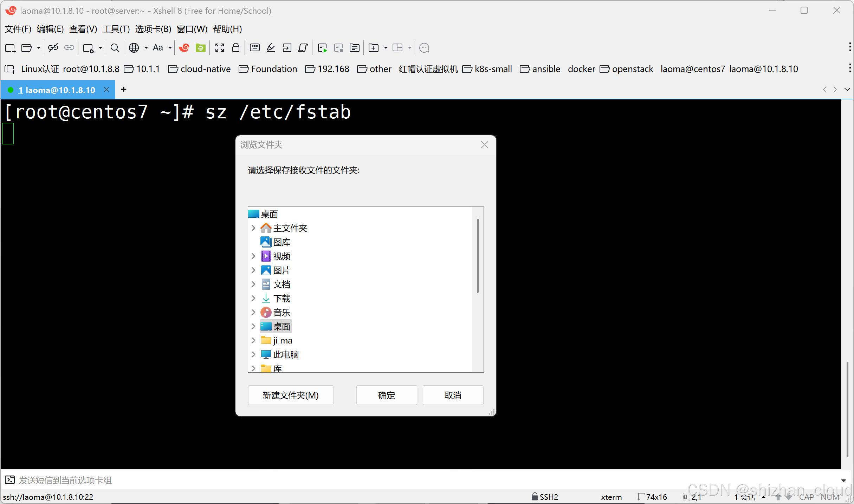Expand the 此电脑 tree node
Viewport: 854px width, 504px height.
[254, 354]
